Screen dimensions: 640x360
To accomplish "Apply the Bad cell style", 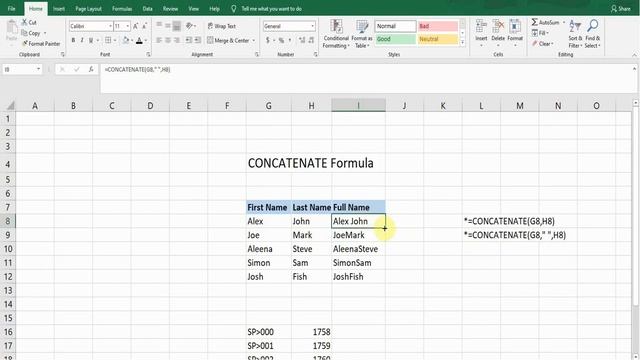I will pyautogui.click(x=438, y=26).
